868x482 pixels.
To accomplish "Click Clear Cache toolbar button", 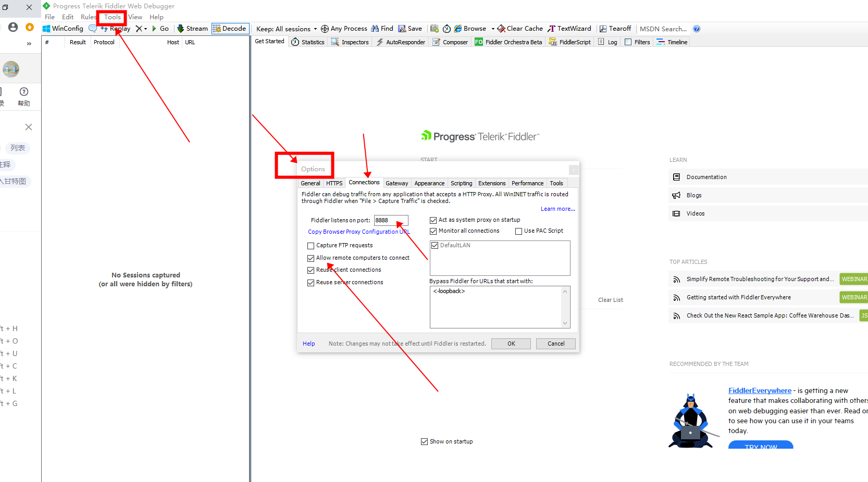I will 520,29.
